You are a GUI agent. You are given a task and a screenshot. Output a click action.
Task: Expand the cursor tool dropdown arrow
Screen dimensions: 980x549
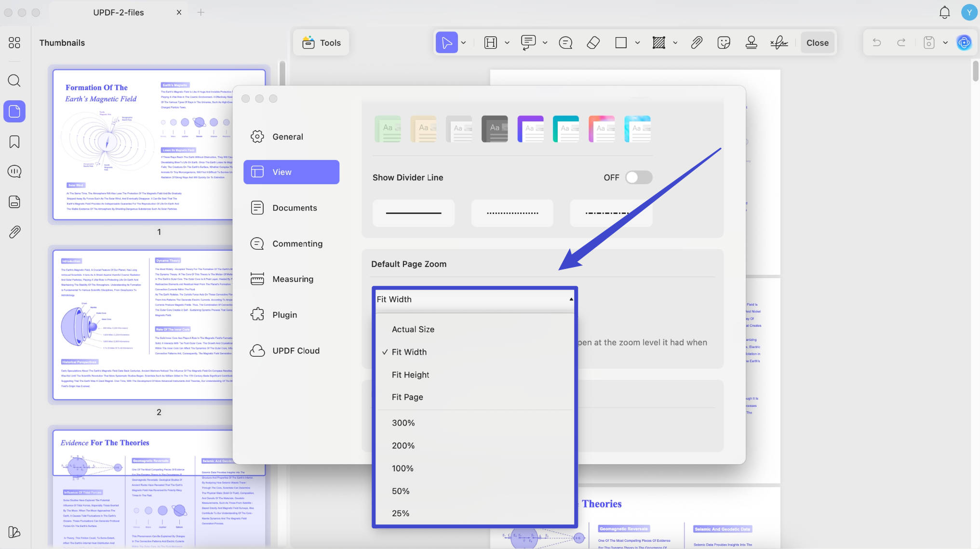463,43
